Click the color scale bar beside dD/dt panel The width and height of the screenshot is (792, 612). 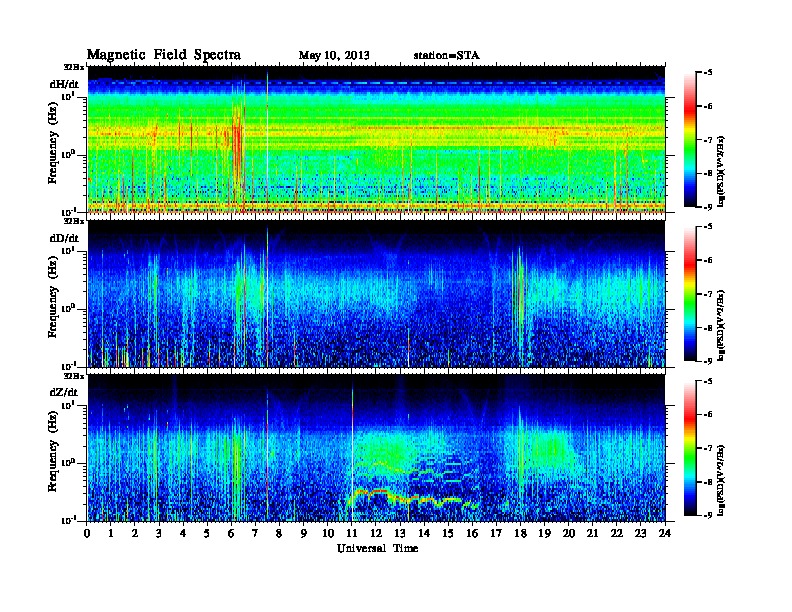click(690, 294)
